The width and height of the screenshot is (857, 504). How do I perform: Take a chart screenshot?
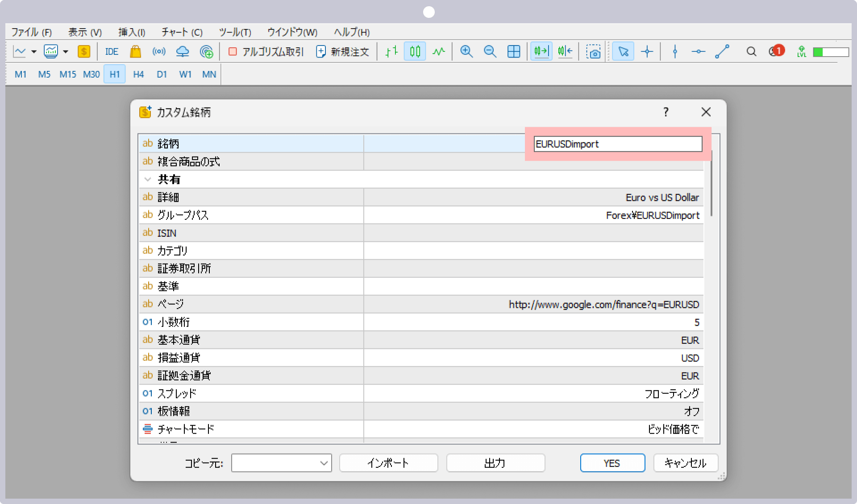593,52
